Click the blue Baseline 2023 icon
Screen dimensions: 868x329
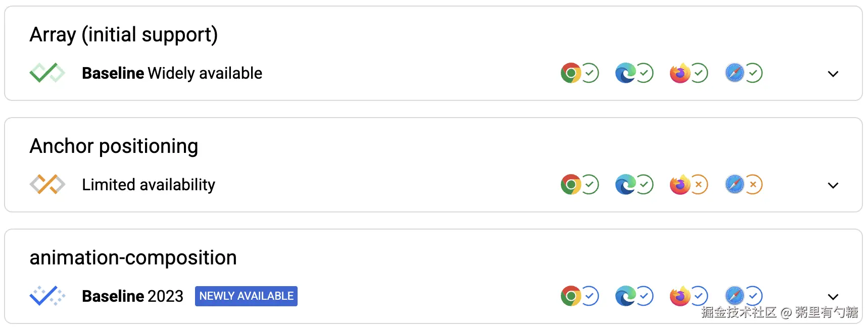tap(47, 296)
